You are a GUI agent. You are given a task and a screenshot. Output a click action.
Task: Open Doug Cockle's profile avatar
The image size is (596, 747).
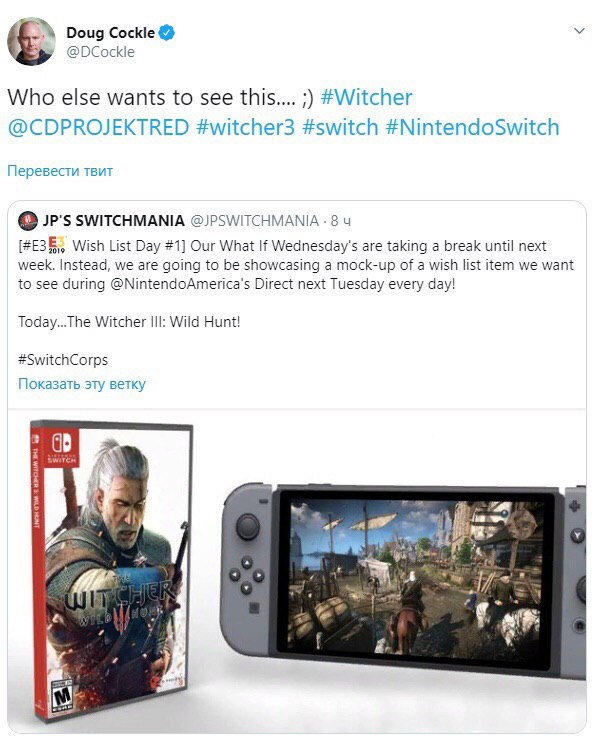(x=31, y=41)
